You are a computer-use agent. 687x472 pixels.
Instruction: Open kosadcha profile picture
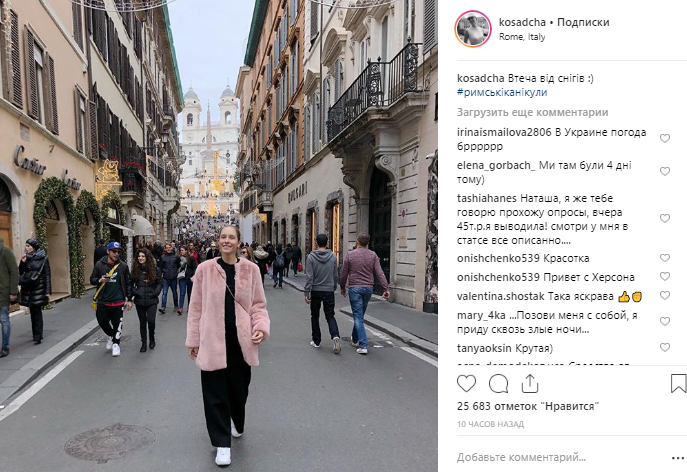tap(473, 28)
